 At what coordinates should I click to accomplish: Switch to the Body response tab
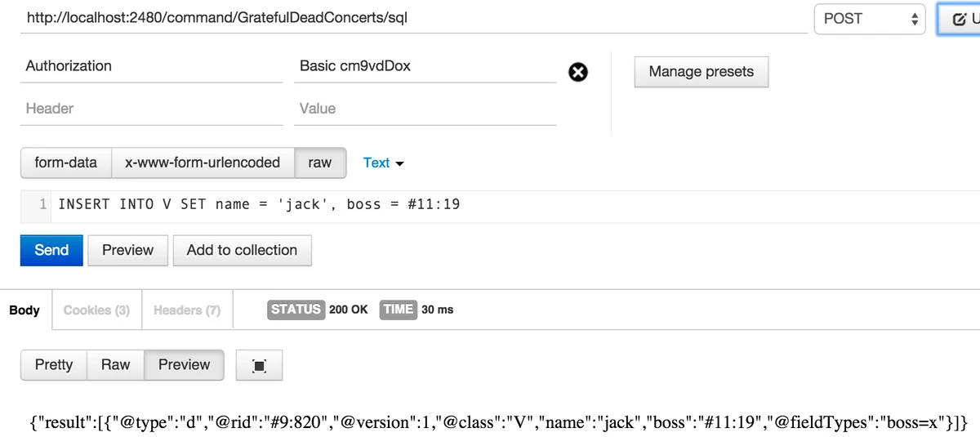coord(24,310)
